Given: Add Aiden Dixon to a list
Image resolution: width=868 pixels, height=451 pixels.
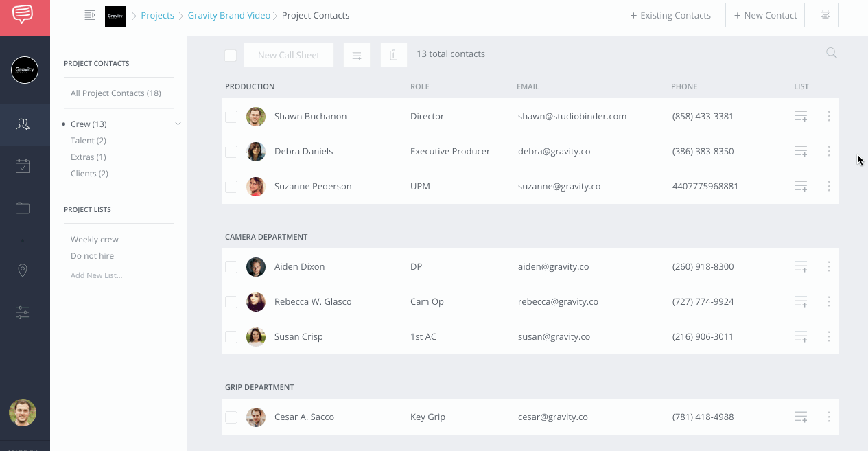Looking at the screenshot, I should pos(801,266).
